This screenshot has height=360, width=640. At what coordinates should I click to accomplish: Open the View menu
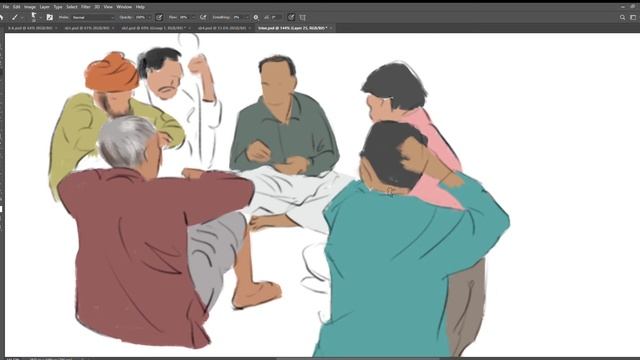tap(108, 7)
